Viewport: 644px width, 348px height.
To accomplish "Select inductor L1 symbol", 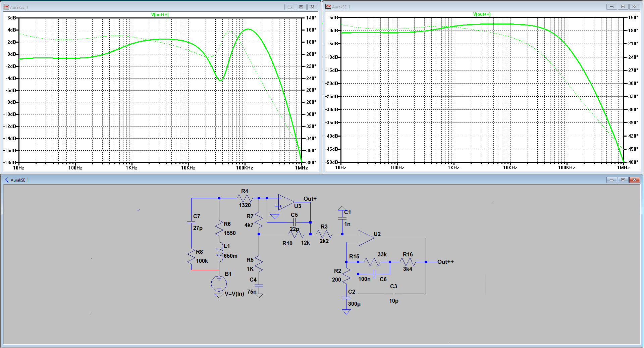I will pos(219,253).
